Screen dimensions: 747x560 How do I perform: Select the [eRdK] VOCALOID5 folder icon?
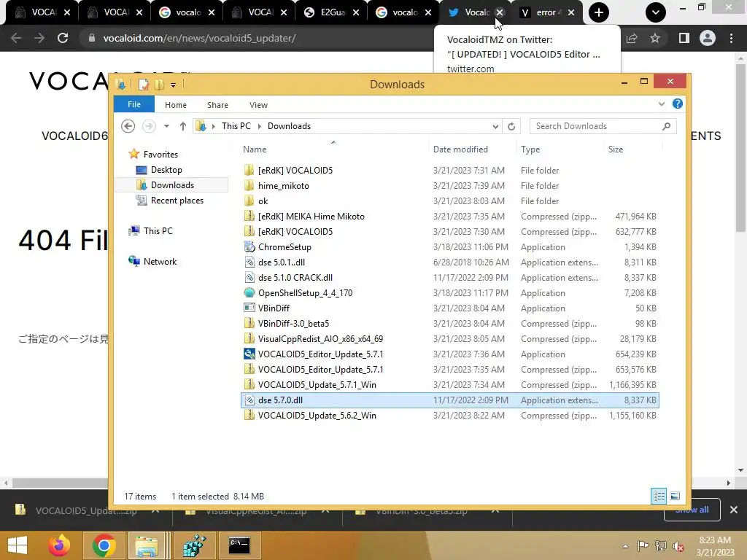(249, 170)
